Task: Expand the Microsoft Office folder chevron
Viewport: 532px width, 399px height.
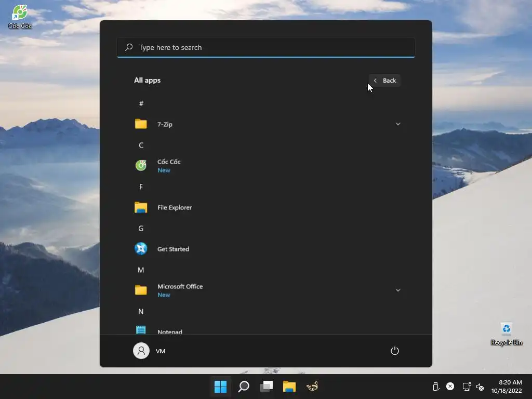Action: (398, 290)
